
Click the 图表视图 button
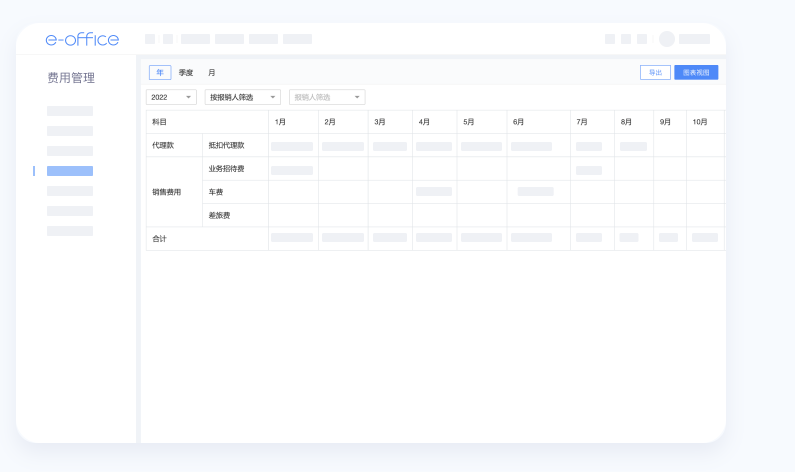pyautogui.click(x=696, y=73)
